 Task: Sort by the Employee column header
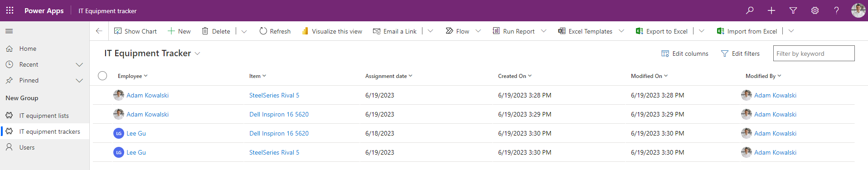(x=132, y=76)
